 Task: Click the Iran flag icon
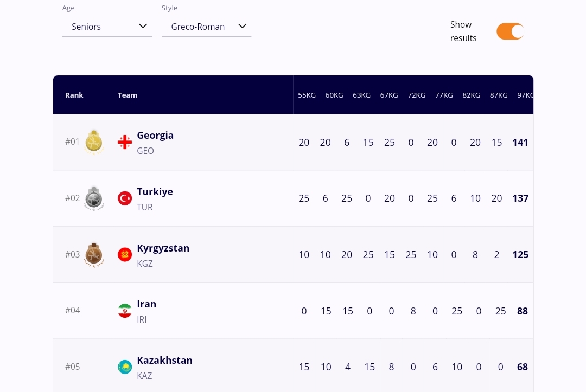tap(125, 311)
